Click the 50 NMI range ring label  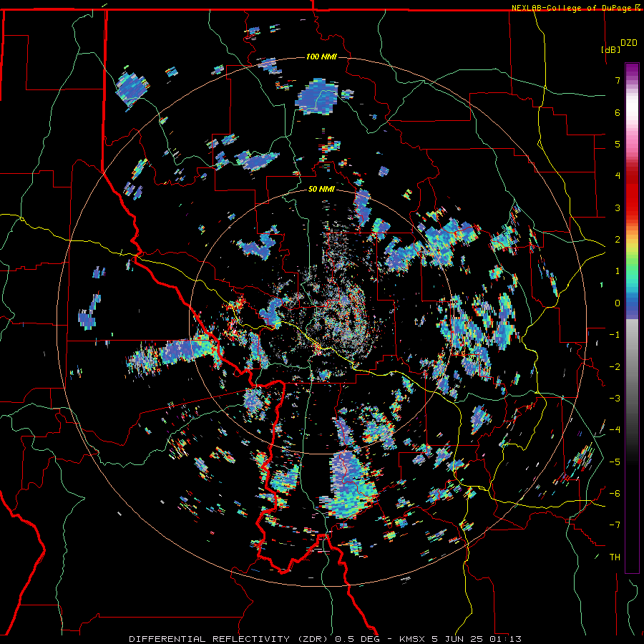[321, 189]
